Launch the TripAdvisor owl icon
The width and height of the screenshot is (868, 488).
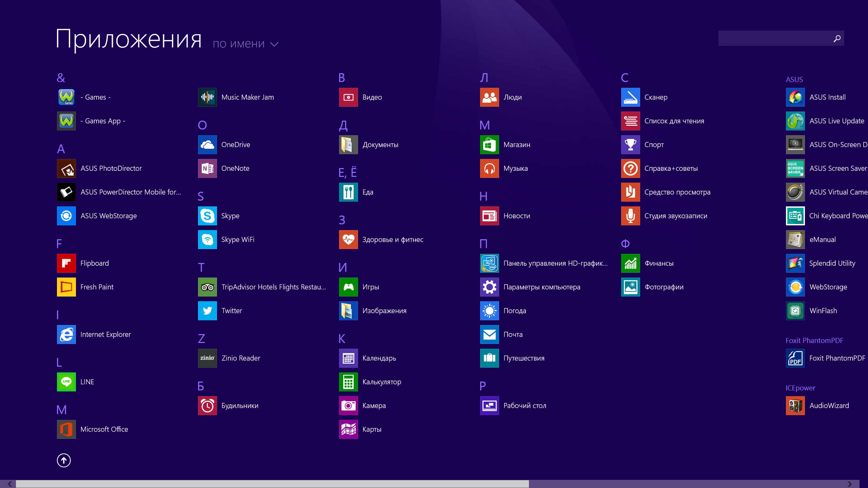pyautogui.click(x=207, y=287)
